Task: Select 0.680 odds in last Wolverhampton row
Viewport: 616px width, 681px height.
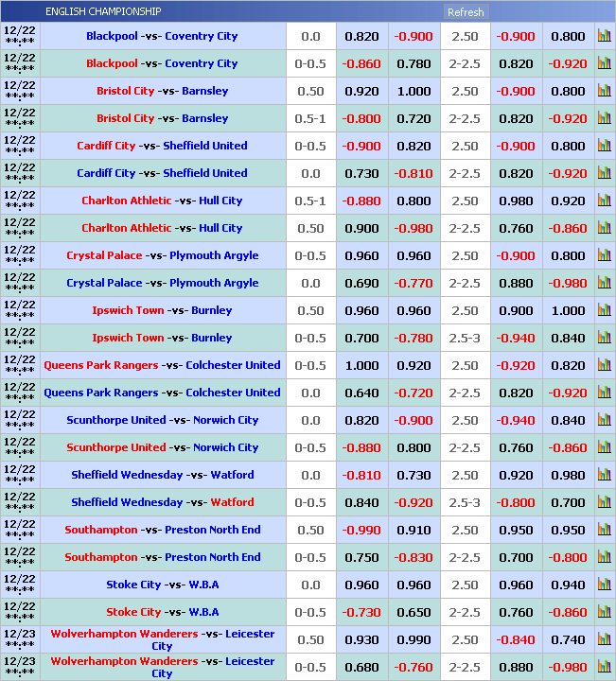Action: (x=361, y=668)
